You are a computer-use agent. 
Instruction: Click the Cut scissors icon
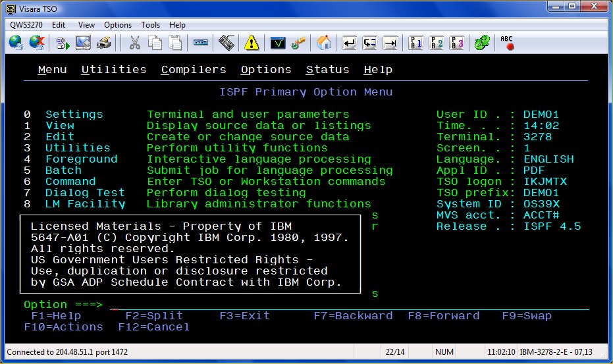coord(134,43)
